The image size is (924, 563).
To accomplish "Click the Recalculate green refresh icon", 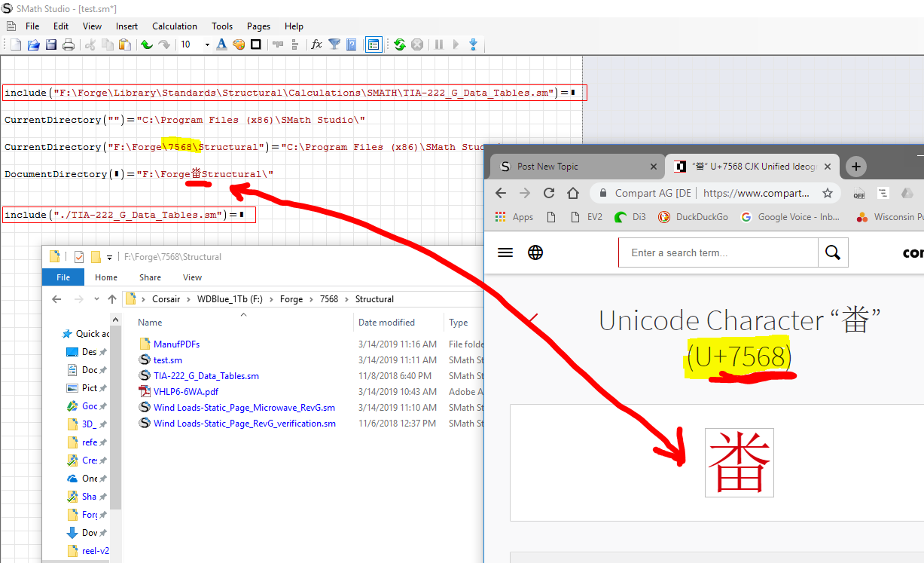I will coord(398,44).
